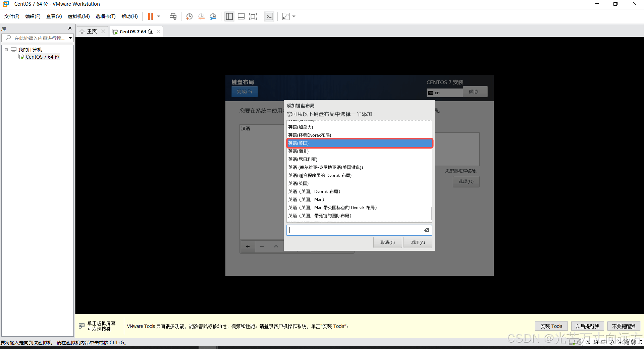
Task: Click the 选项(O) button
Action: (x=466, y=181)
